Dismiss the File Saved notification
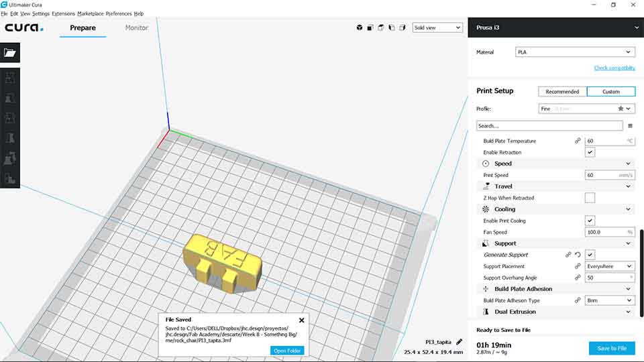 point(301,320)
